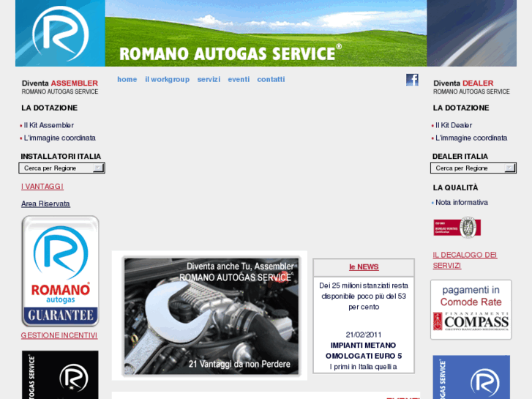
Task: Open IL DECALOGO DEI SERVIZI link
Action: click(465, 260)
